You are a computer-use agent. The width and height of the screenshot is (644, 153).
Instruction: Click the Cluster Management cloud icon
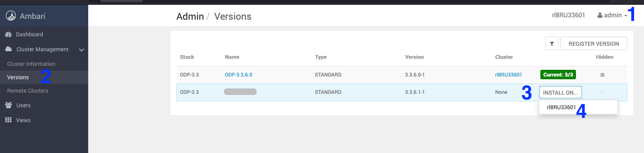point(8,49)
